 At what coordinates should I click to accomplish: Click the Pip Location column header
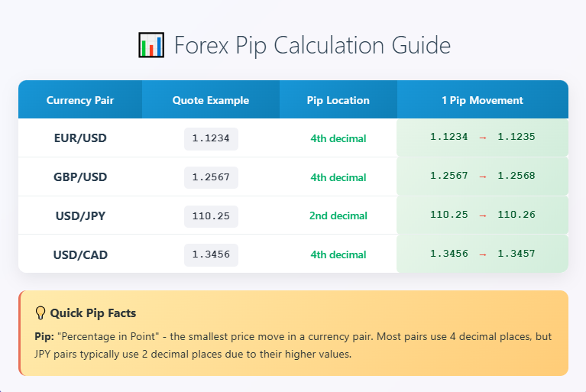(x=338, y=100)
